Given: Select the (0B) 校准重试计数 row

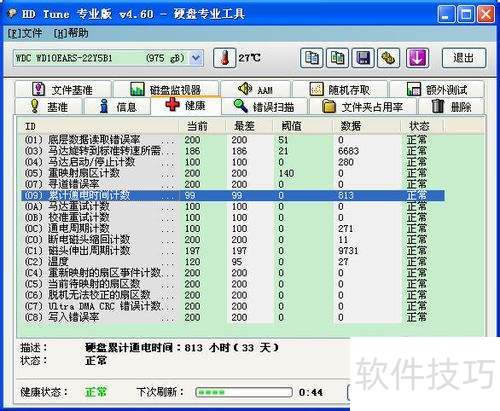Looking at the screenshot, I should point(233,217).
